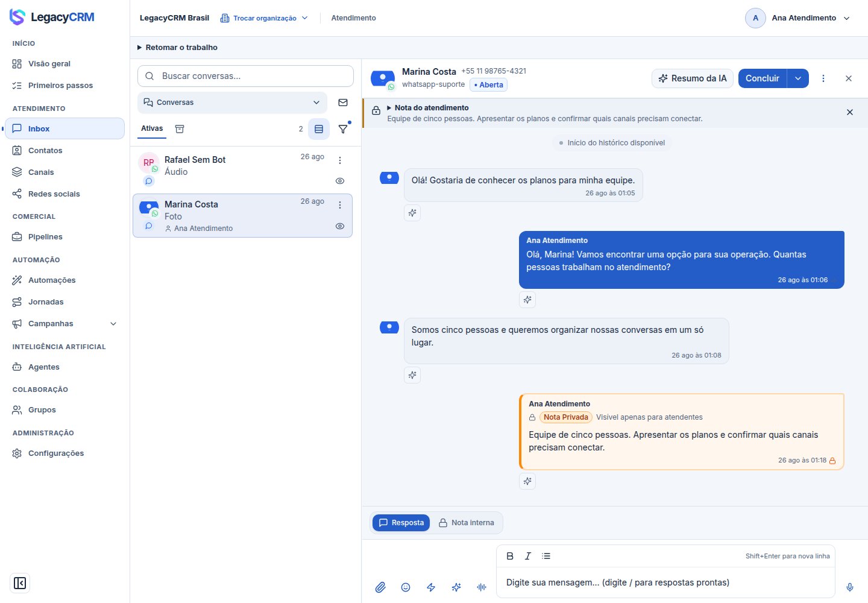Toggle italic formatting
The width and height of the screenshot is (868, 603).
click(527, 556)
